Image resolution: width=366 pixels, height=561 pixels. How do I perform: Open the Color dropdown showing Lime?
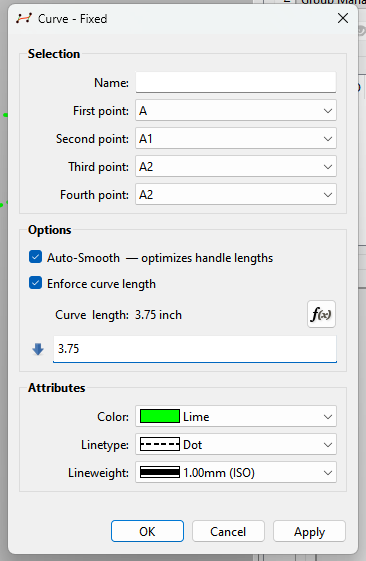236,416
